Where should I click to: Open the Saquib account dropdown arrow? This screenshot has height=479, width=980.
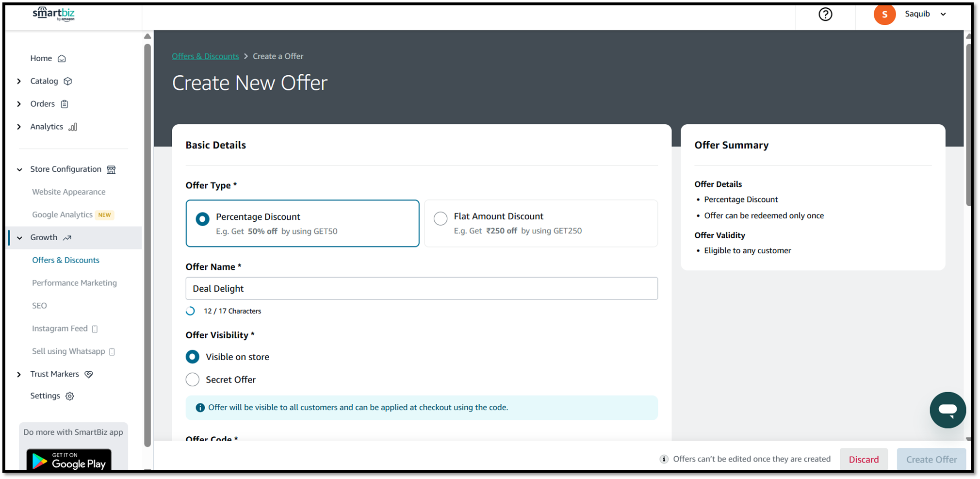coord(943,14)
